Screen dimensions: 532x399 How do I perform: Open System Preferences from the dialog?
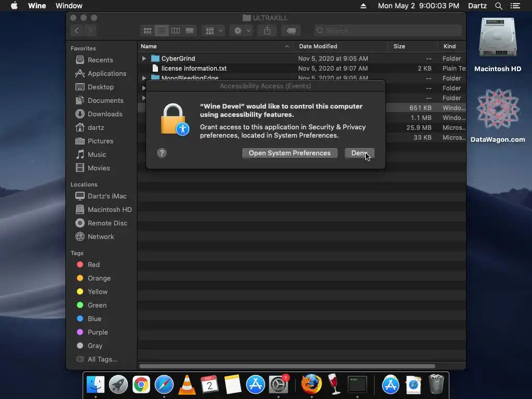tap(289, 153)
